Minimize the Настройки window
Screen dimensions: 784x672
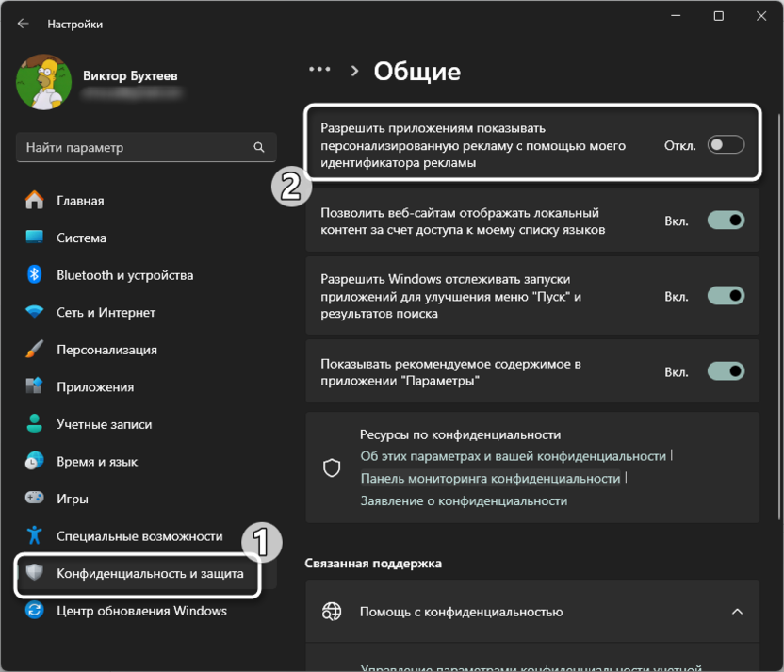click(x=676, y=16)
